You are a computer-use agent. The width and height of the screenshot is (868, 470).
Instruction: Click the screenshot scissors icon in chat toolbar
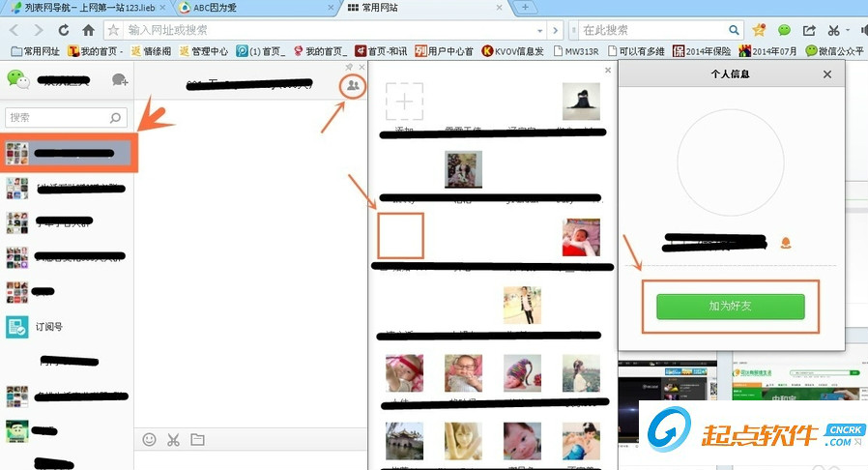(x=173, y=440)
